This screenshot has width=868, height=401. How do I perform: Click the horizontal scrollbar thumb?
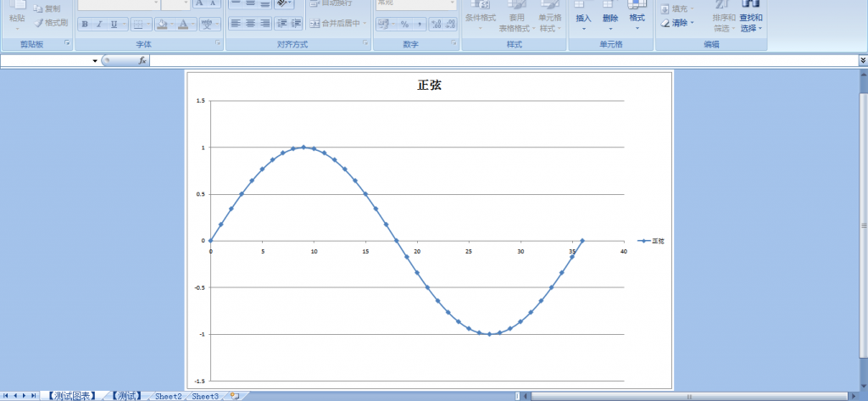click(x=690, y=397)
